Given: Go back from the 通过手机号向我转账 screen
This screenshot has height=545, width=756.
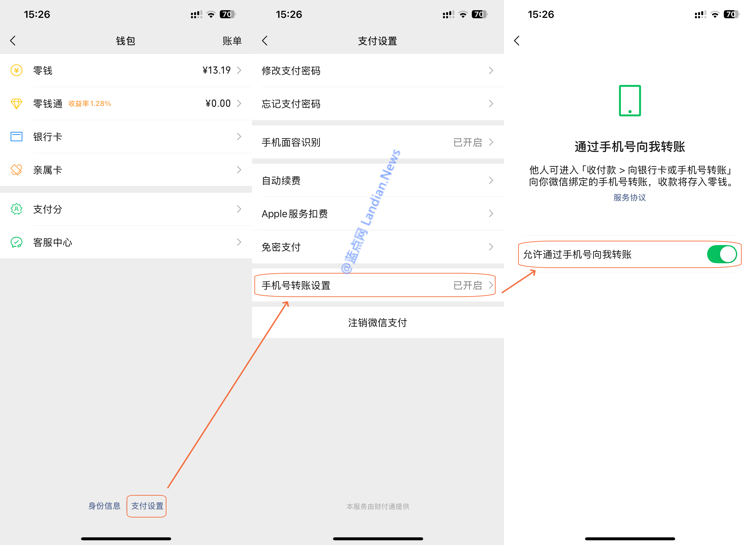Looking at the screenshot, I should click(517, 41).
